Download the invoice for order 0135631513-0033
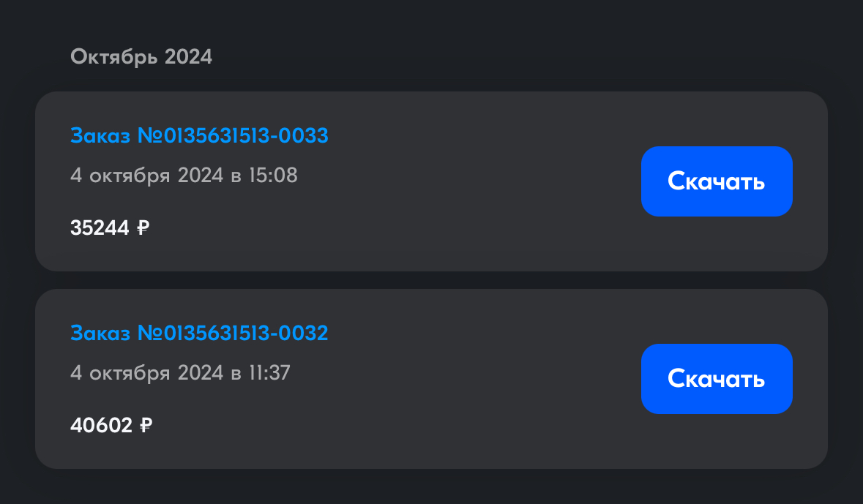Screen dimensions: 863x504 coord(717,181)
